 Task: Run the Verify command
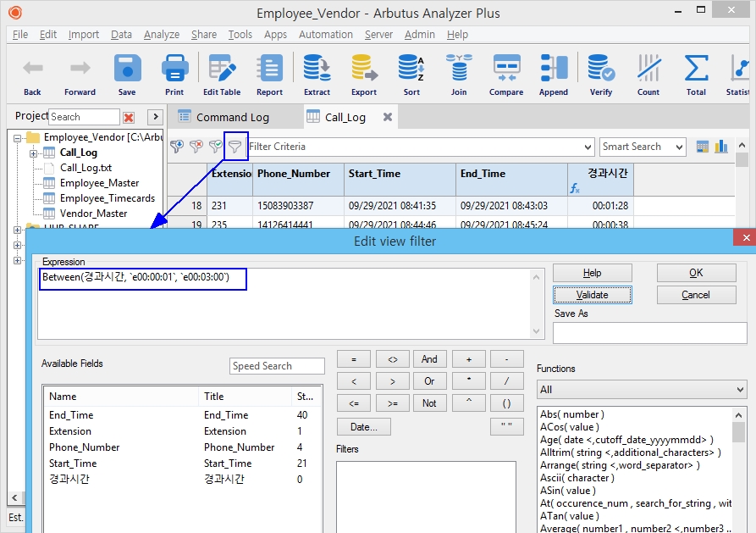601,75
